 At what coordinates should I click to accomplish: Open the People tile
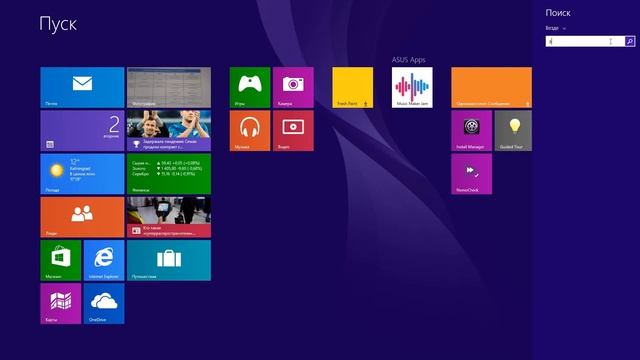tap(82, 217)
